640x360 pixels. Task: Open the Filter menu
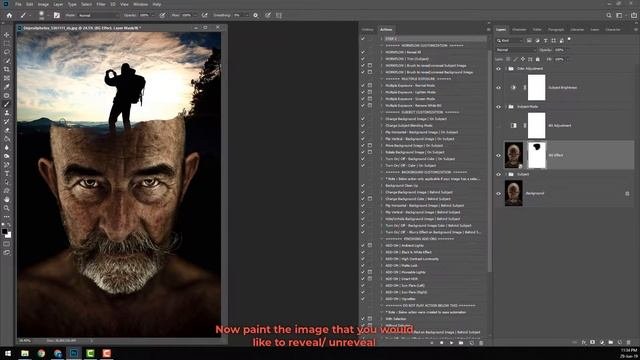pos(101,4)
